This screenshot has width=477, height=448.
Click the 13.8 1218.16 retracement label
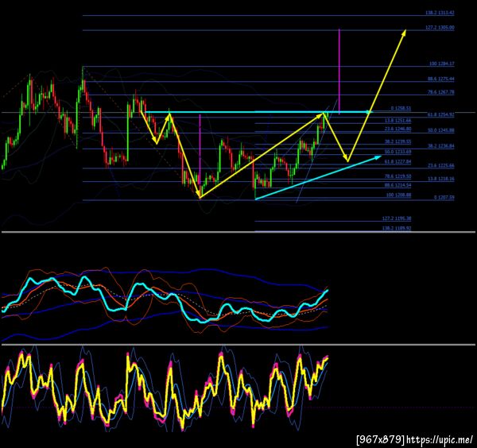click(x=440, y=179)
